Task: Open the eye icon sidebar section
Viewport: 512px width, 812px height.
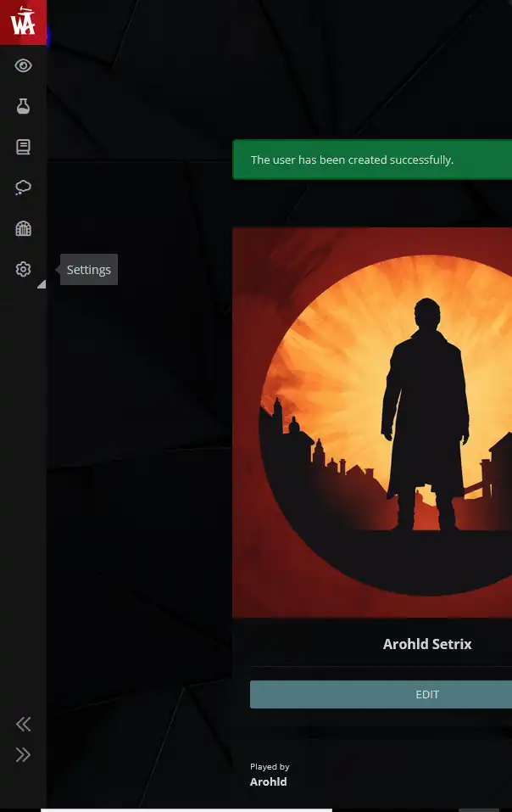Action: point(23,65)
